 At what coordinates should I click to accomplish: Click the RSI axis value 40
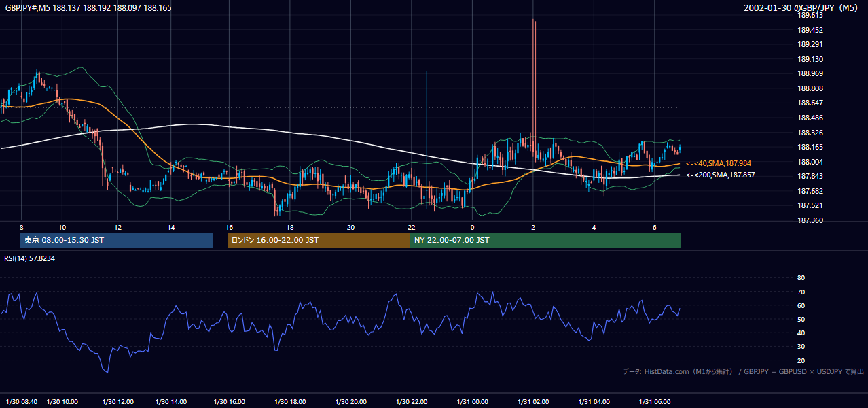pos(801,333)
